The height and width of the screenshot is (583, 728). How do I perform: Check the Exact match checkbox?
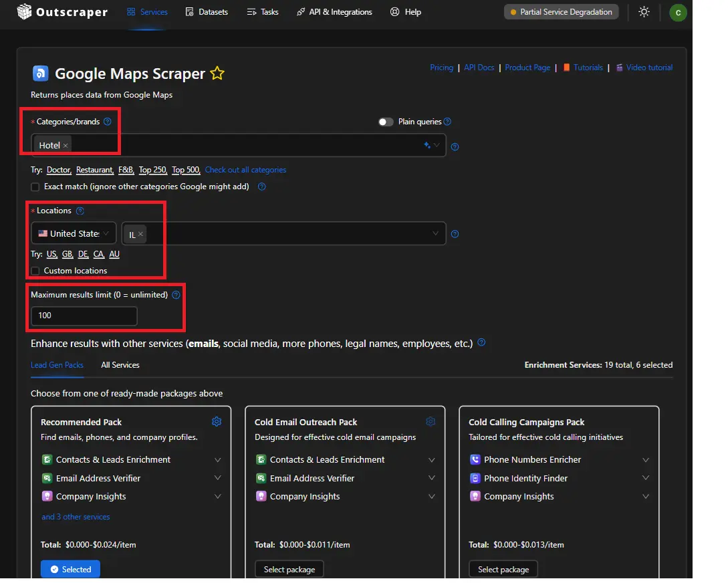coord(35,187)
